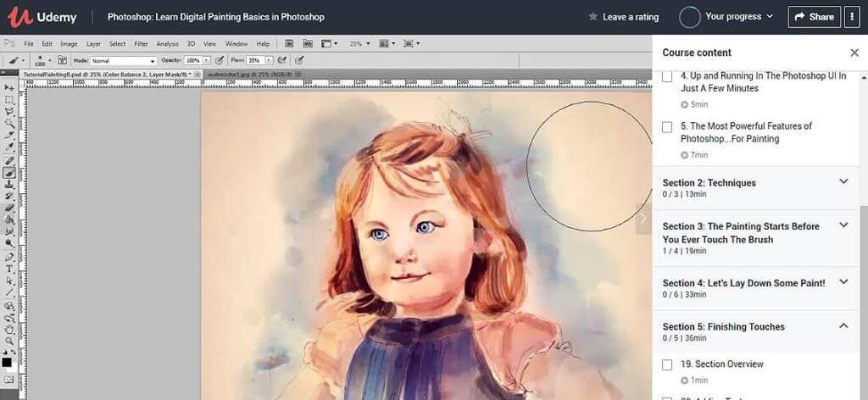Open the Analysis menu
This screenshot has width=868, height=400.
(167, 44)
